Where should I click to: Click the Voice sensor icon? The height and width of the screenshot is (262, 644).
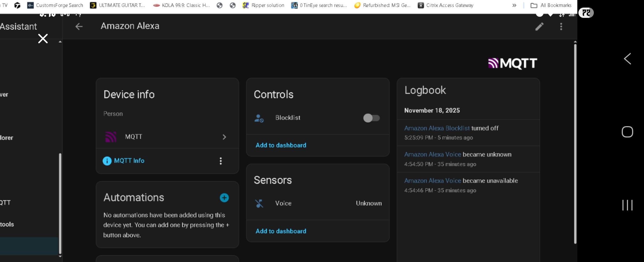pyautogui.click(x=259, y=204)
